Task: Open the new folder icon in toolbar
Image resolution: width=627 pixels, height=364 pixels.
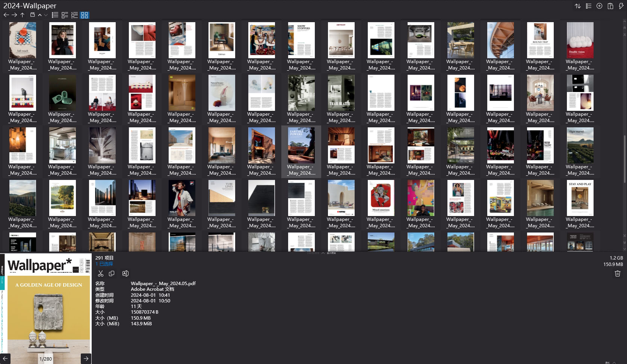Action: (x=32, y=15)
